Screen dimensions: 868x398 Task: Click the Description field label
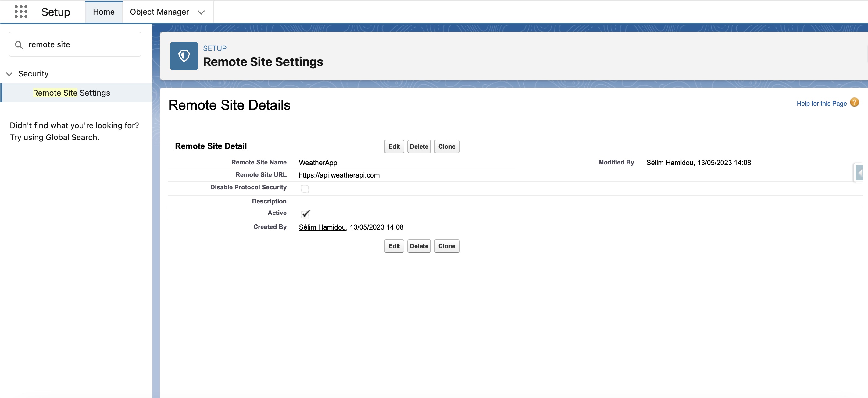click(269, 201)
